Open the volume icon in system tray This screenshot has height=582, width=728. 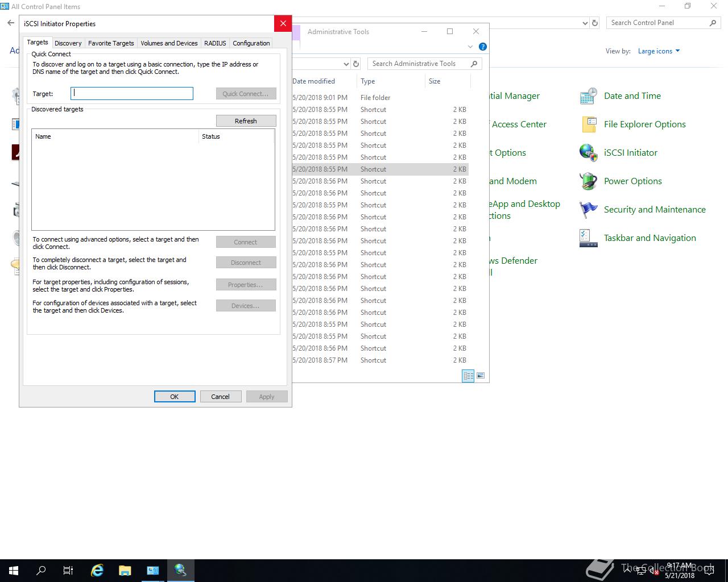(654, 571)
